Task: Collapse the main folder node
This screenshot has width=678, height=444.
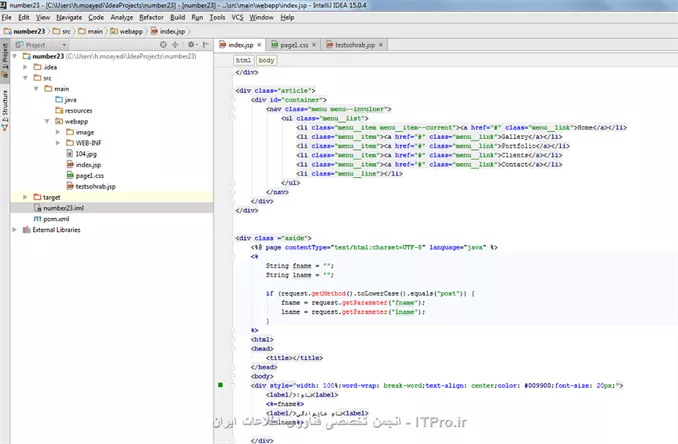Action: click(x=36, y=89)
